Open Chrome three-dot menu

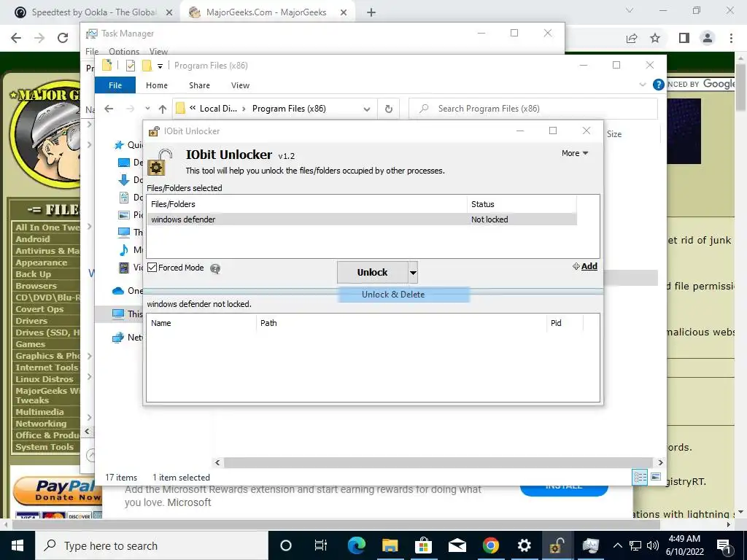tap(731, 38)
